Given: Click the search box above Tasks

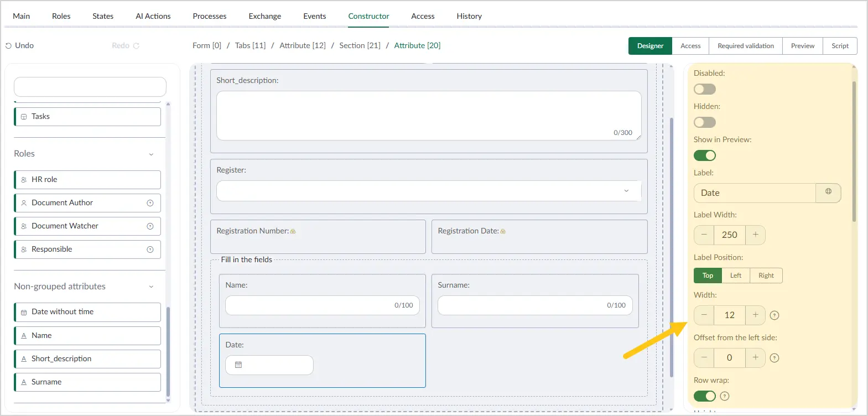Looking at the screenshot, I should (90, 87).
